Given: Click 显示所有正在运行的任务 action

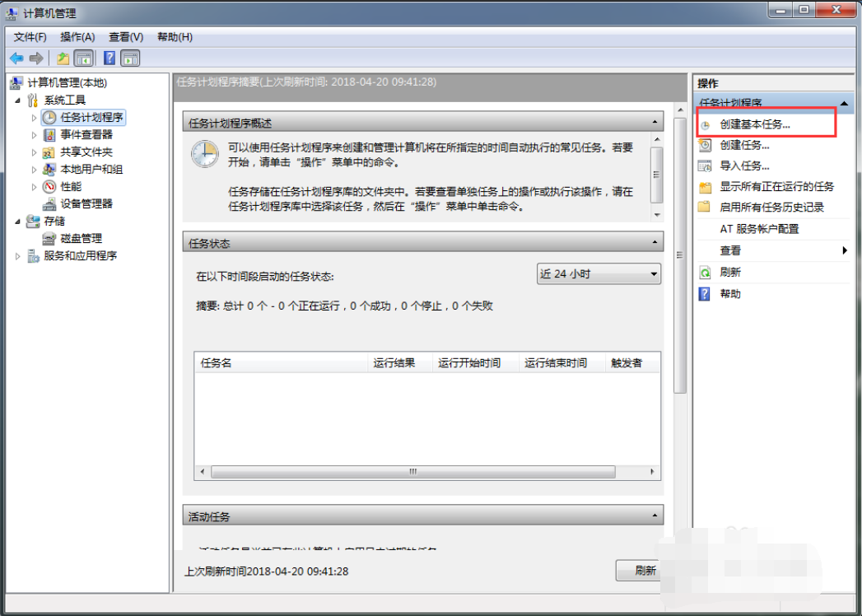Looking at the screenshot, I should (x=776, y=186).
